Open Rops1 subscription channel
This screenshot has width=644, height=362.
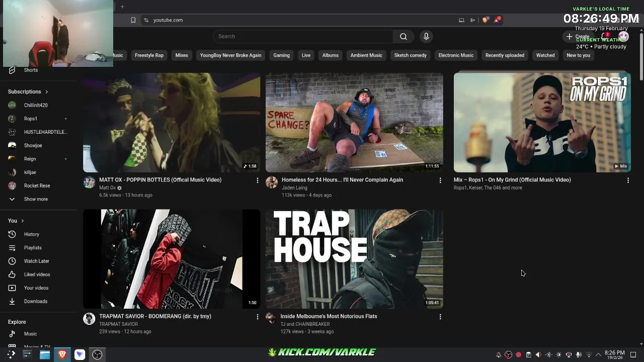tap(38, 119)
